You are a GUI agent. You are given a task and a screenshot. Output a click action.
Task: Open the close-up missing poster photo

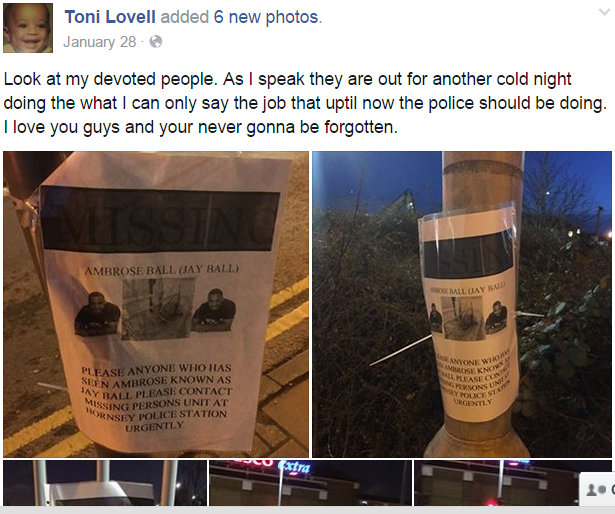[x=156, y=304]
